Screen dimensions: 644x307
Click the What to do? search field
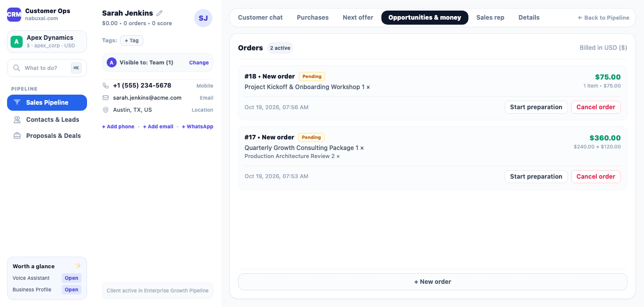pyautogui.click(x=47, y=68)
